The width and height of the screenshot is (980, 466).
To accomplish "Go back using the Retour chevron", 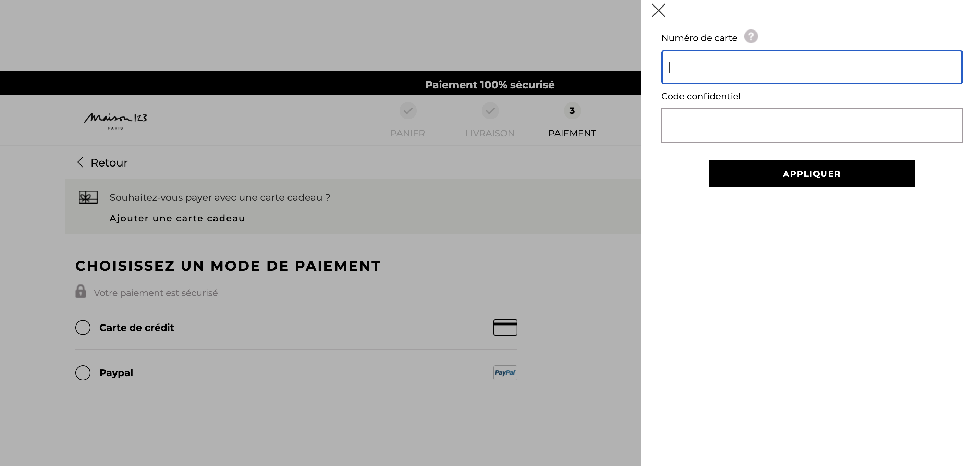I will point(80,162).
